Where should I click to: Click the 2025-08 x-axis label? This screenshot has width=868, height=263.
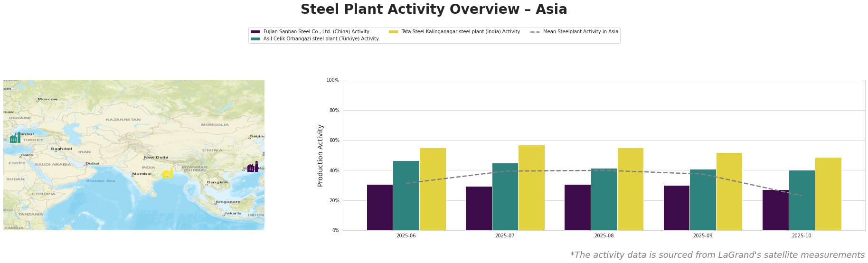point(604,235)
